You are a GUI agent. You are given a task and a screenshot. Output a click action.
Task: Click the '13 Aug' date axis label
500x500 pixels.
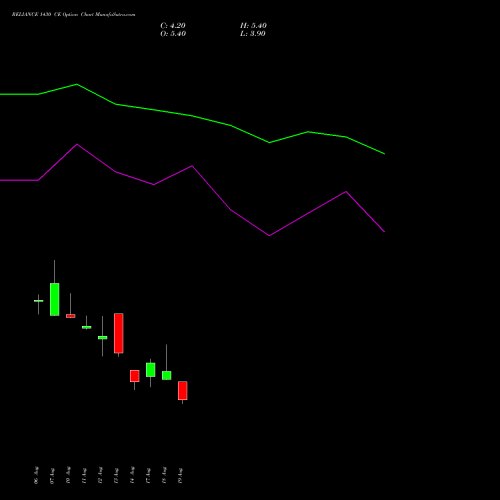[116, 475]
